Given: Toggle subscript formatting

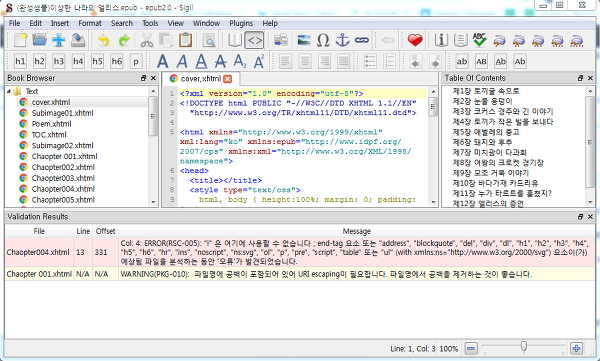Looking at the screenshot, I should [240, 61].
